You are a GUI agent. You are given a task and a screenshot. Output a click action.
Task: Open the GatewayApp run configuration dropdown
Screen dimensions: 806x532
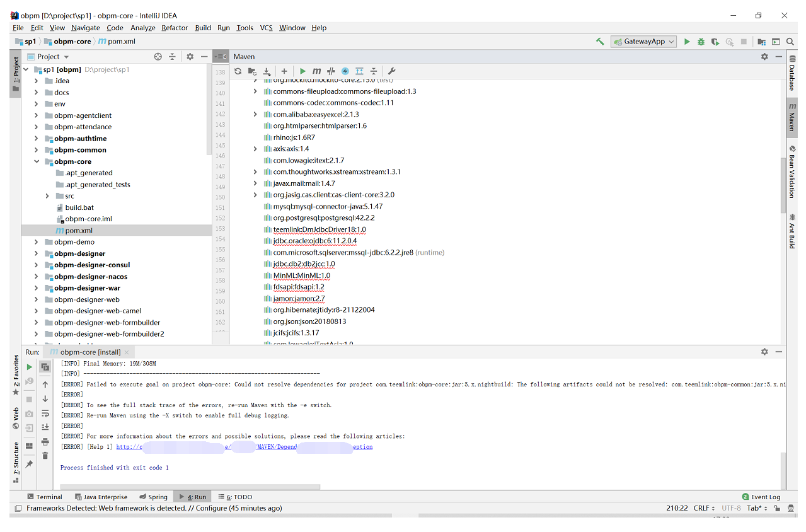tap(643, 42)
